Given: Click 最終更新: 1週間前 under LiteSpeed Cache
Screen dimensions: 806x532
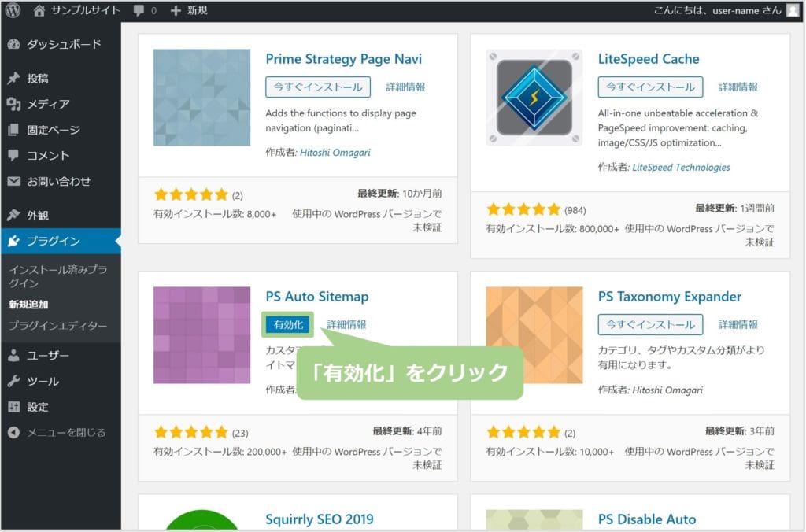Looking at the screenshot, I should coord(734,209).
